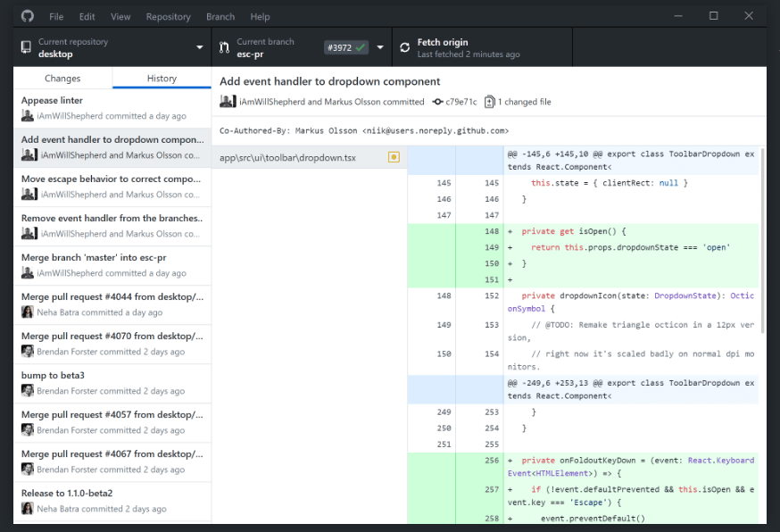
Task: Click avatar under Merge branch 'master' commit
Action: (28, 273)
